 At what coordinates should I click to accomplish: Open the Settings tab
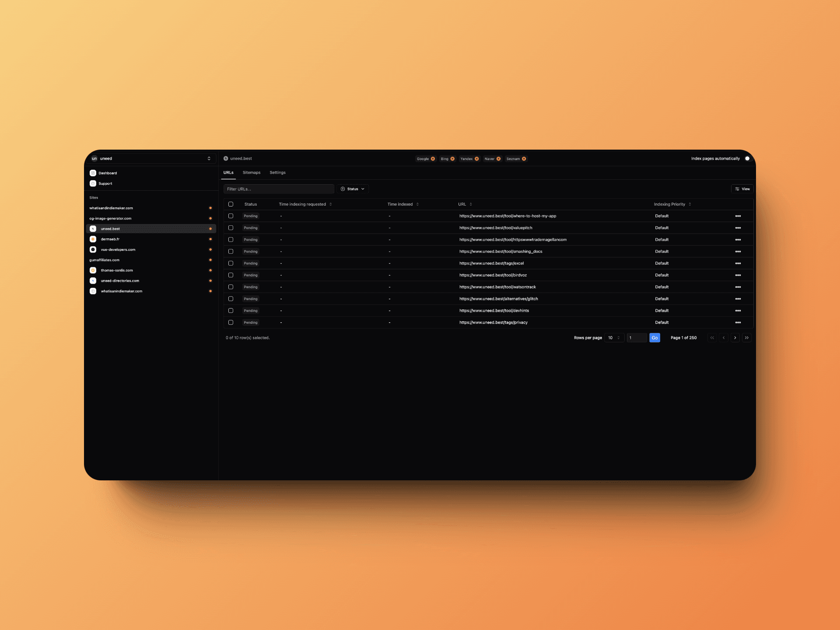[277, 172]
